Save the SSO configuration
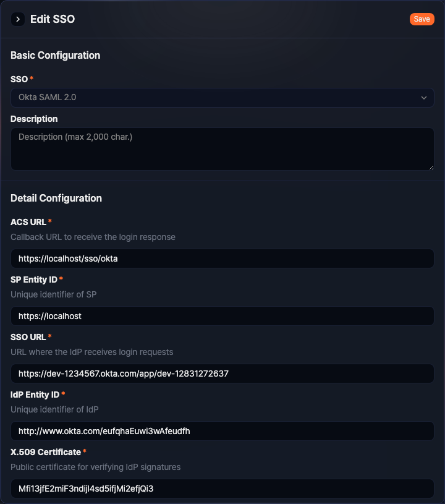The image size is (445, 504). pos(422,19)
